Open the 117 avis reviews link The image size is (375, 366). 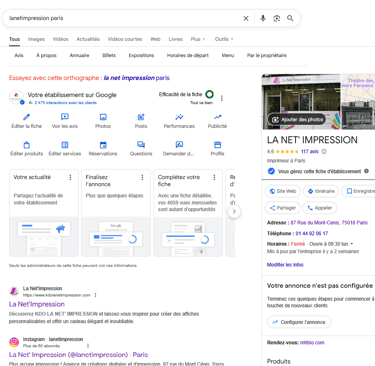pos(310,151)
